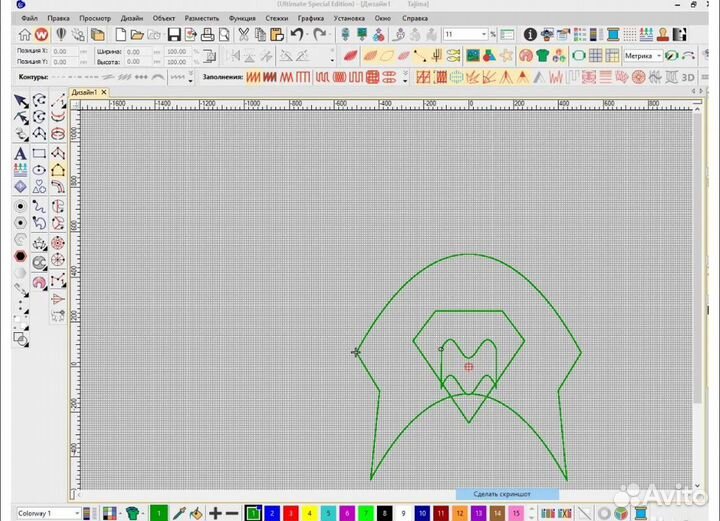The height and width of the screenshot is (521, 720).
Task: Click the eyedropper color picker icon
Action: pos(179,513)
